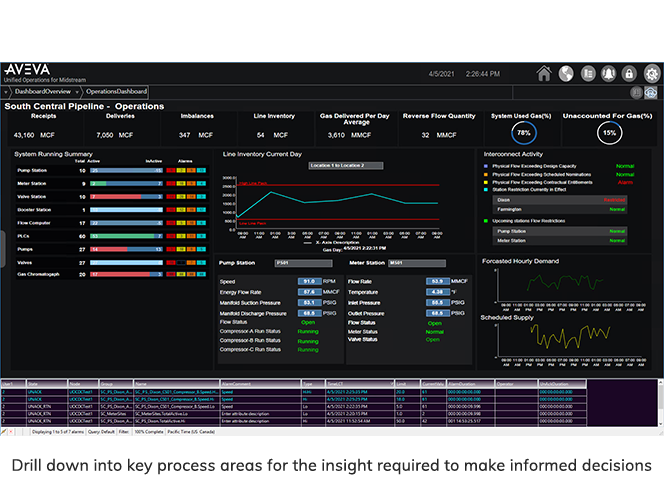The image size is (664, 498).
Task: Select the SC_MeterSites.TotalActive.Lo alarm row
Action: (x=293, y=414)
